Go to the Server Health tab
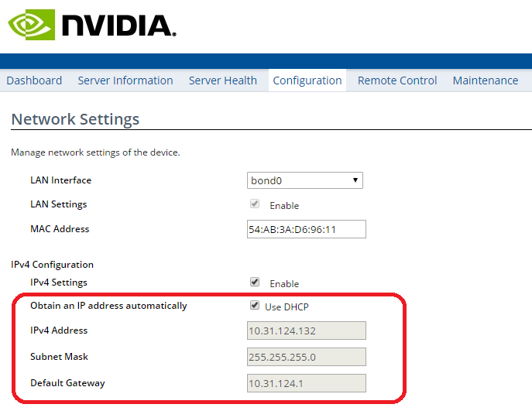This screenshot has height=411, width=532. [223, 80]
